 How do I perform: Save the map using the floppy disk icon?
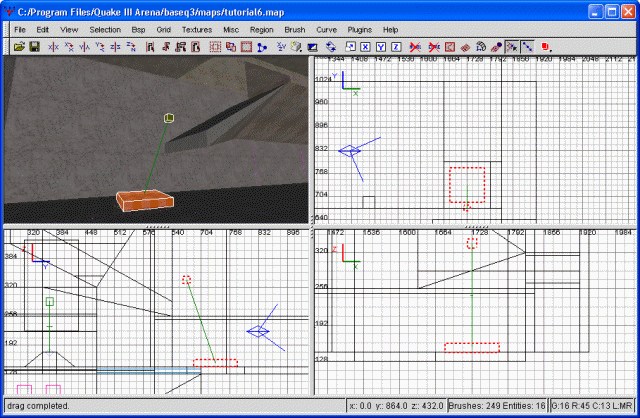point(35,47)
